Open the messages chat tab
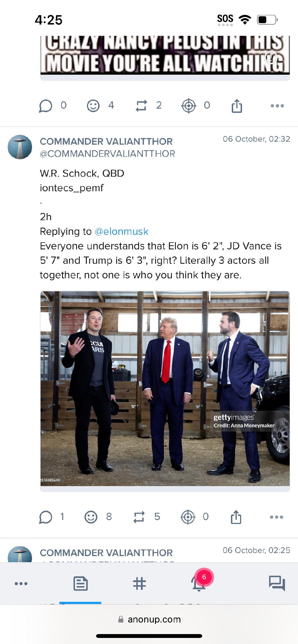 277,583
